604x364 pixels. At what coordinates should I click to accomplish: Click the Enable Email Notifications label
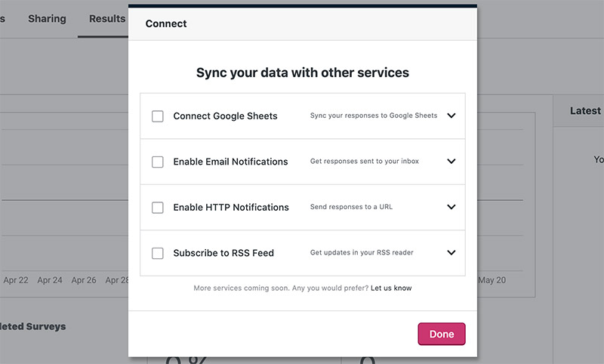pyautogui.click(x=230, y=162)
